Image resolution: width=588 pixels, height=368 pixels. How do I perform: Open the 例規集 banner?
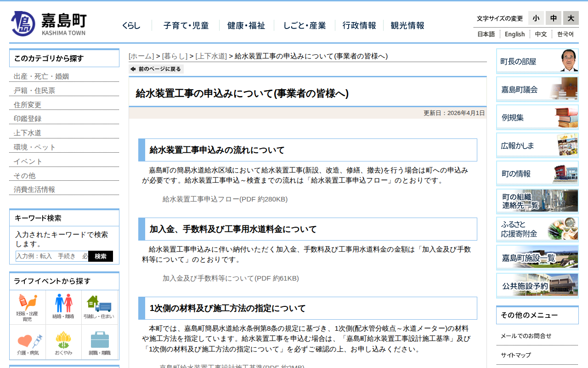(537, 117)
